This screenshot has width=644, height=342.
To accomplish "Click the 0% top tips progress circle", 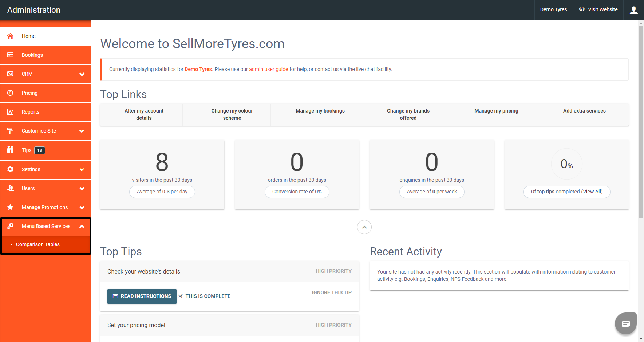I will [x=566, y=164].
